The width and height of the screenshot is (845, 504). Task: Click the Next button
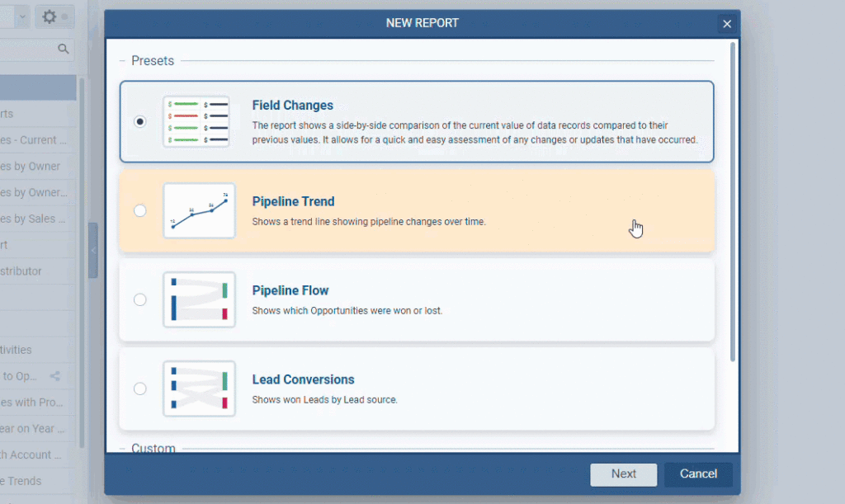click(623, 474)
